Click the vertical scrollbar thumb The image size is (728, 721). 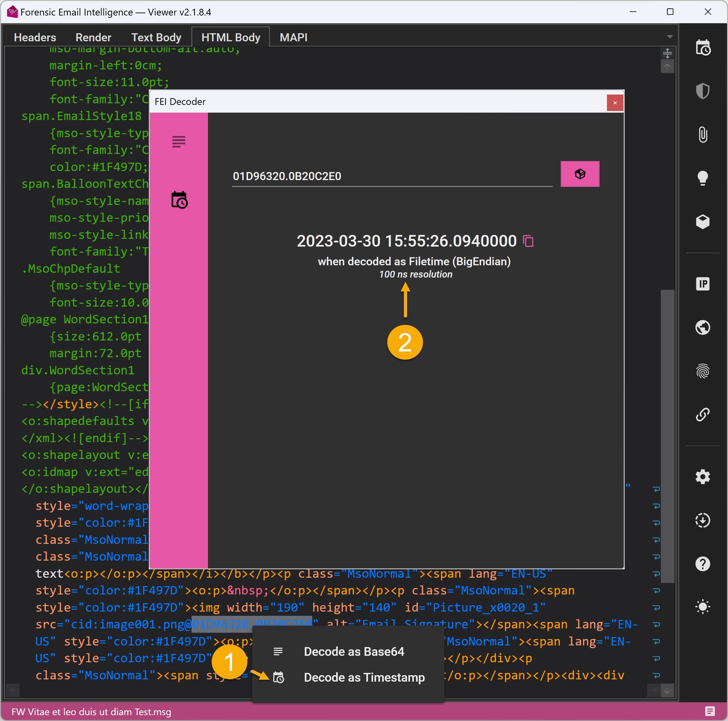(667, 436)
